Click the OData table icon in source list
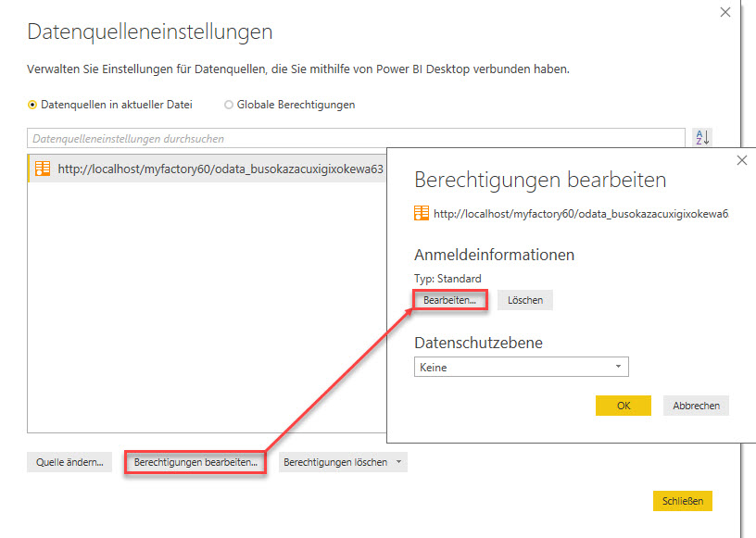 [43, 169]
